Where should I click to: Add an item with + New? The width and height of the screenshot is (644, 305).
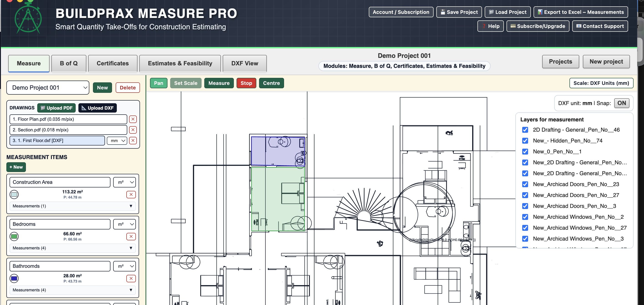16,167
